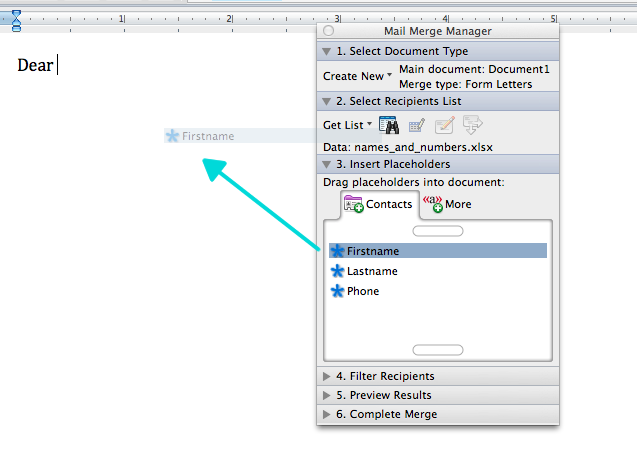Click the greyed-out down-arrow document icon

pos(472,125)
